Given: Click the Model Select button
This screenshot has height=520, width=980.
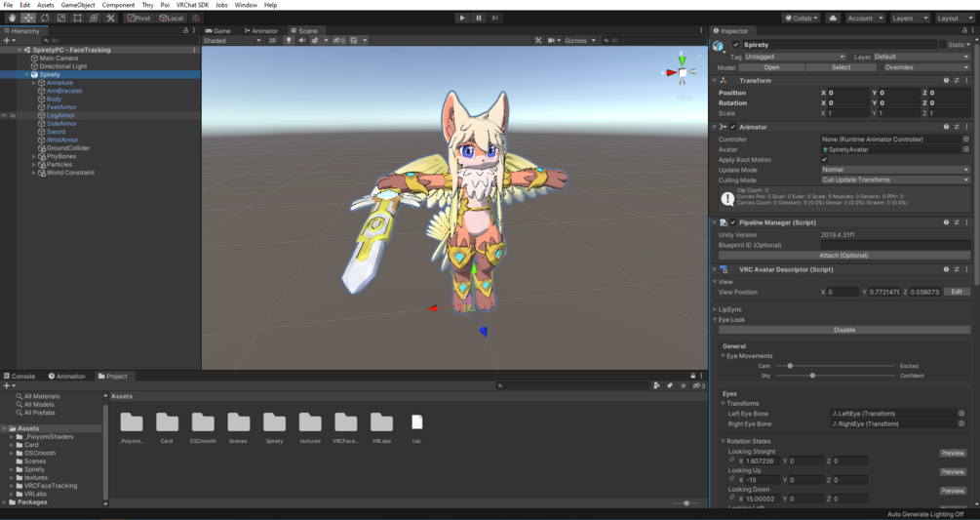Looking at the screenshot, I should pyautogui.click(x=841, y=67).
